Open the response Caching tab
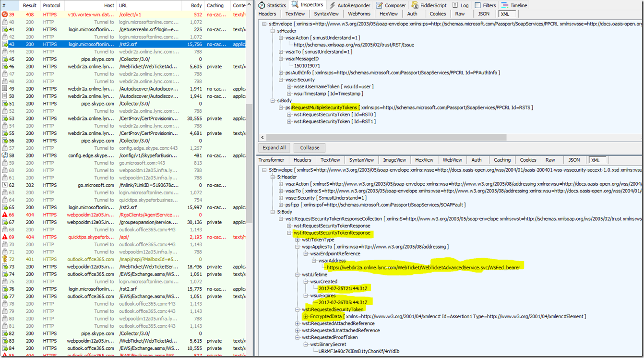Image resolution: width=644 pixels, height=358 pixels. click(502, 160)
